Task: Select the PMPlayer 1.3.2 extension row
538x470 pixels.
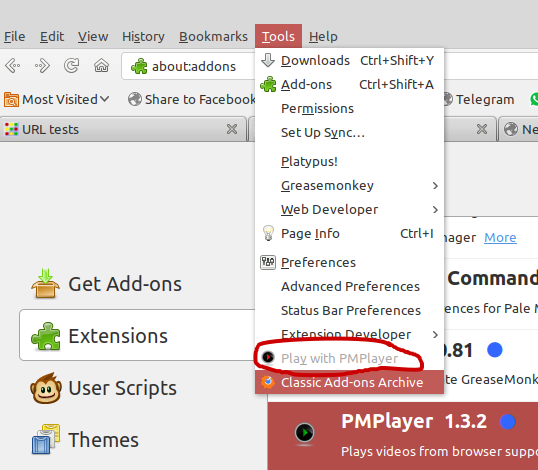Action: click(x=403, y=436)
